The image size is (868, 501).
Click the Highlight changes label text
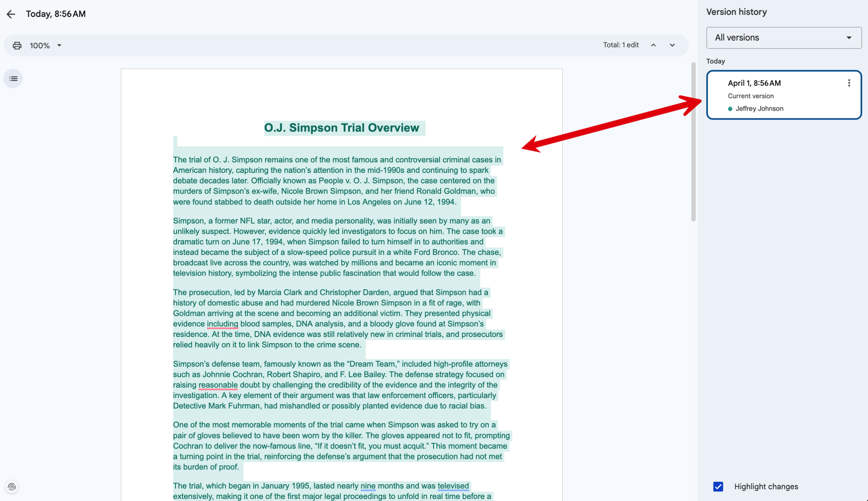[x=766, y=486]
